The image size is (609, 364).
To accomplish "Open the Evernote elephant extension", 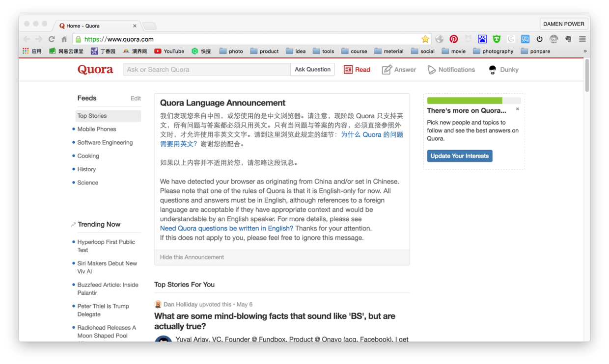I will pyautogui.click(x=568, y=39).
